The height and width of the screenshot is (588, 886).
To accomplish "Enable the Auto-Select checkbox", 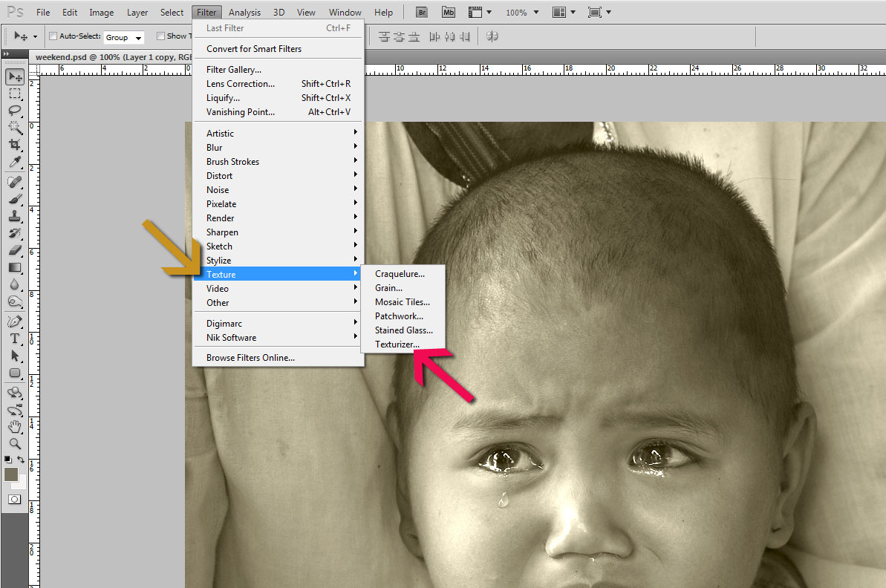I will click(x=53, y=36).
